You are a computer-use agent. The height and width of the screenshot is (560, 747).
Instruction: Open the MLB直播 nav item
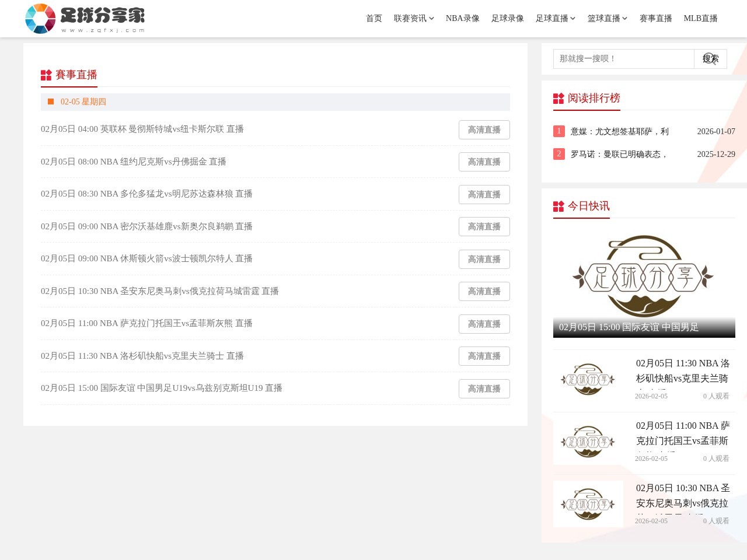point(701,19)
